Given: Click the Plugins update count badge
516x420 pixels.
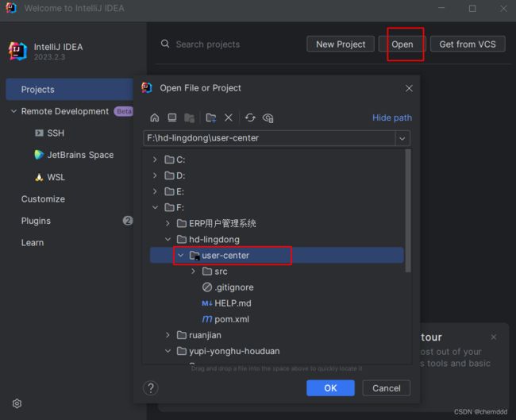Looking at the screenshot, I should click(x=128, y=221).
